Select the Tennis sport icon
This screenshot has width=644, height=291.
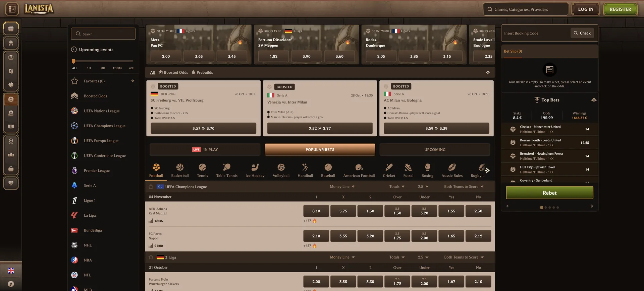point(202,170)
